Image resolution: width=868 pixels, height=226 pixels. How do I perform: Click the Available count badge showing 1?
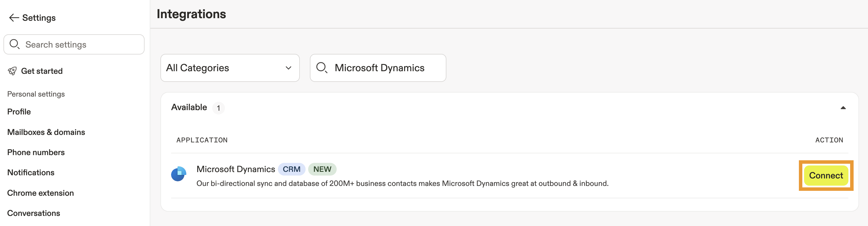(x=218, y=108)
